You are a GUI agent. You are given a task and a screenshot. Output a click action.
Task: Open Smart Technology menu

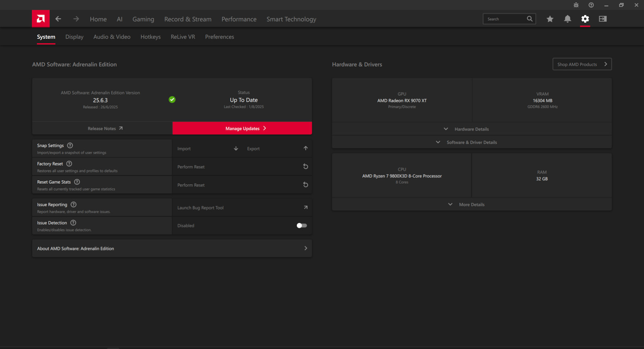tap(291, 19)
